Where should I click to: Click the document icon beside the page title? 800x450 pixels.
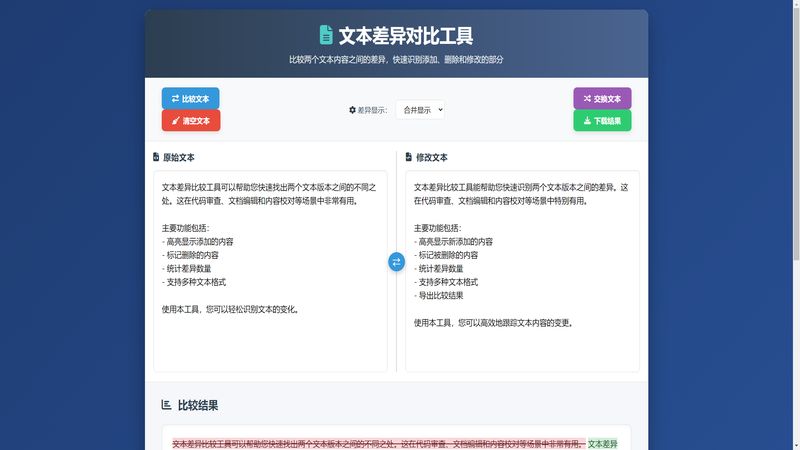point(326,36)
